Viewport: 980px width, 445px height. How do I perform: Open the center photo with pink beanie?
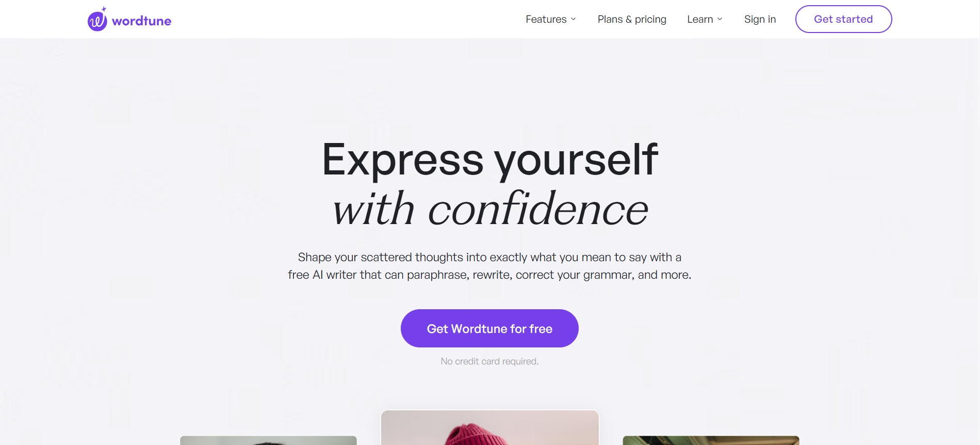tap(489, 427)
